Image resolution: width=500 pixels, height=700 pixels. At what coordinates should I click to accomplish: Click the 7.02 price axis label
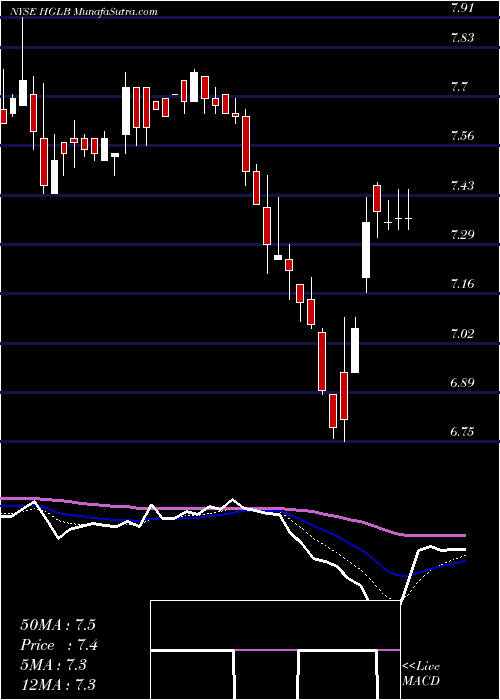(x=462, y=333)
